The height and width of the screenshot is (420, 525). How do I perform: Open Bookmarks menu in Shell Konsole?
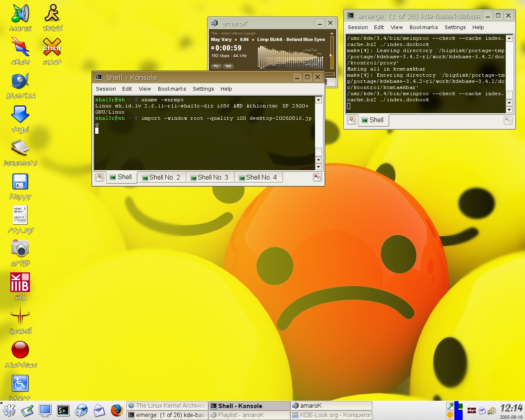coord(172,89)
